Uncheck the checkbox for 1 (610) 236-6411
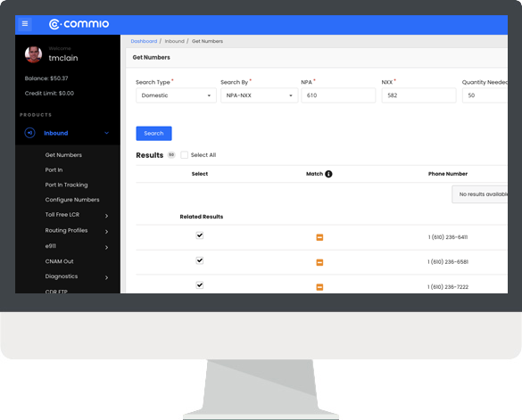The width and height of the screenshot is (522, 420). click(x=199, y=235)
